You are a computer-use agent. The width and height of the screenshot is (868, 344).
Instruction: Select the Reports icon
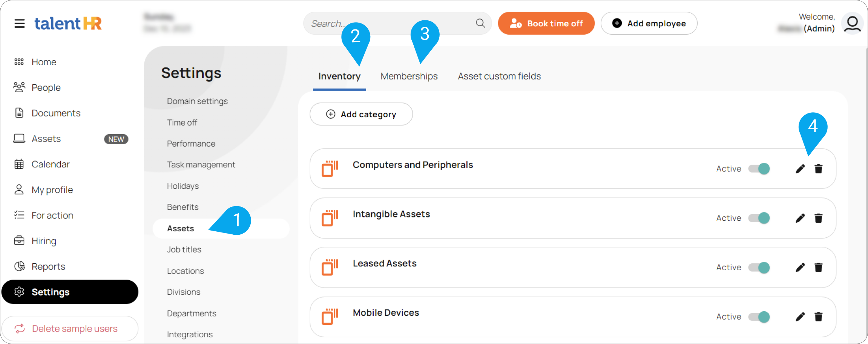tap(19, 266)
